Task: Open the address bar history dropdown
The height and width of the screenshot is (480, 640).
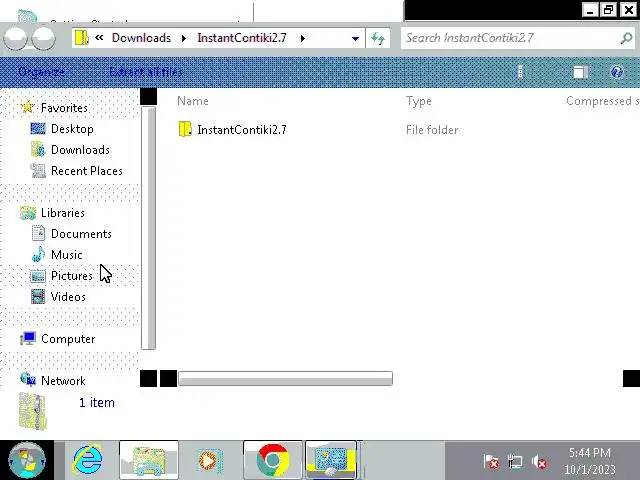Action: point(355,38)
